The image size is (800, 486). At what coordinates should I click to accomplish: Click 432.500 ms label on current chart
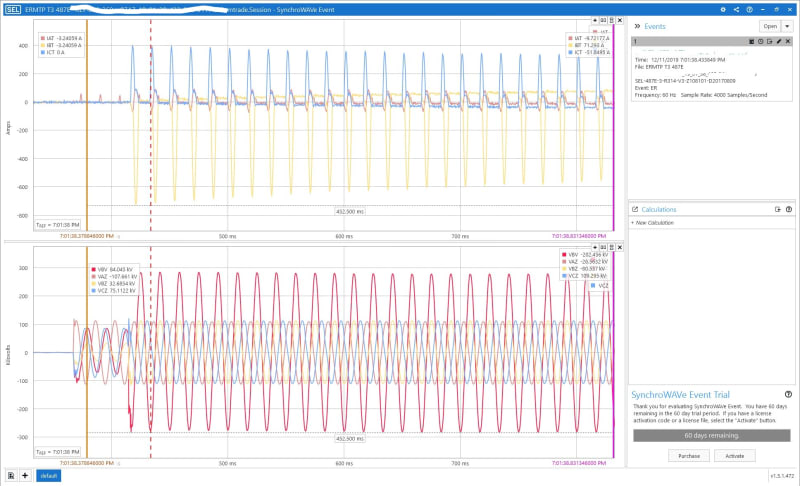349,211
